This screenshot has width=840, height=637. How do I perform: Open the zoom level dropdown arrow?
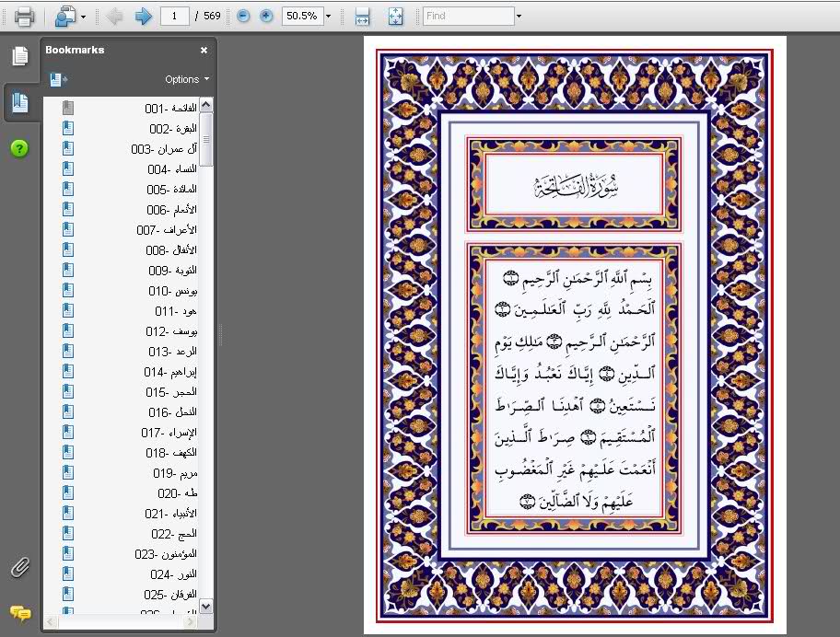pyautogui.click(x=329, y=16)
